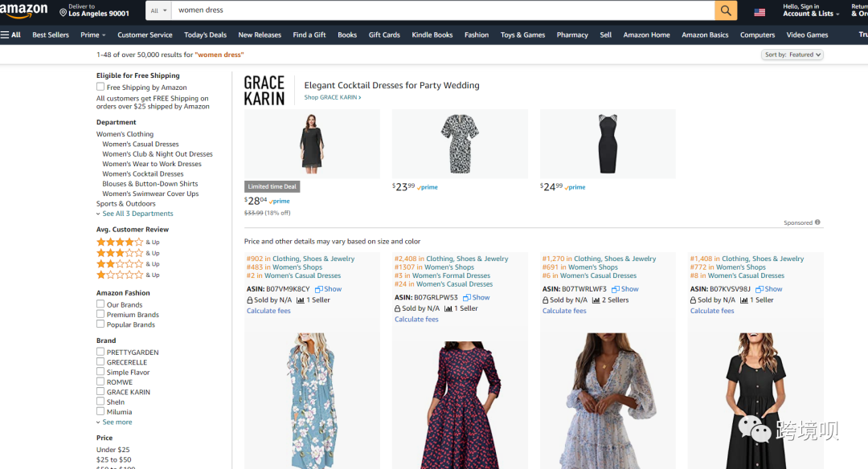The image size is (868, 469).
Task: Click the US flag language icon
Action: (x=759, y=12)
